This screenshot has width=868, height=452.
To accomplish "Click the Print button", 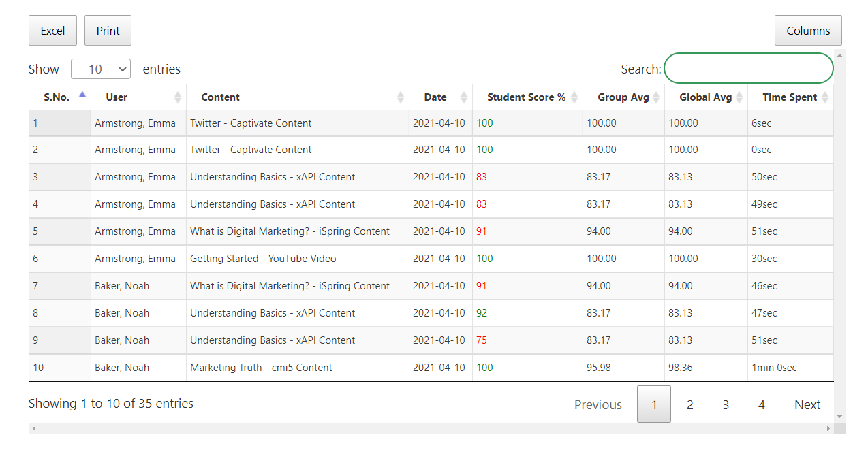I will [x=108, y=31].
